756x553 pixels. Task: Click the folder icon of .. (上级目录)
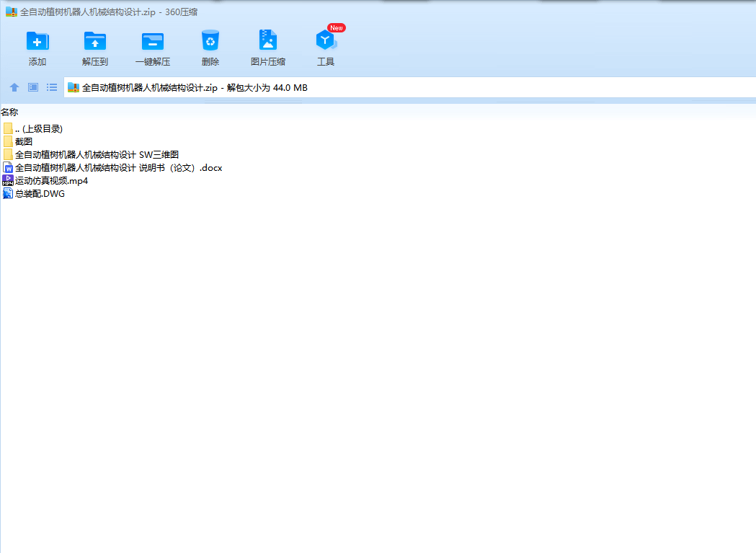[x=8, y=128]
